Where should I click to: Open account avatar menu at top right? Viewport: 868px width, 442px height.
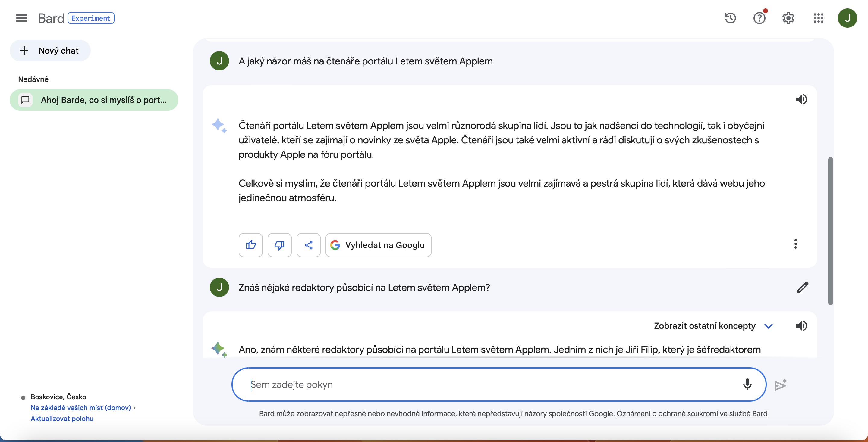tap(847, 18)
